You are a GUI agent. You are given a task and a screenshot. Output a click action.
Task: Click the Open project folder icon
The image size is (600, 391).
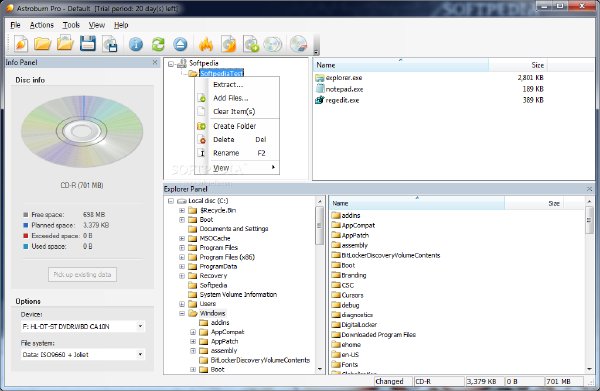pyautogui.click(x=42, y=44)
